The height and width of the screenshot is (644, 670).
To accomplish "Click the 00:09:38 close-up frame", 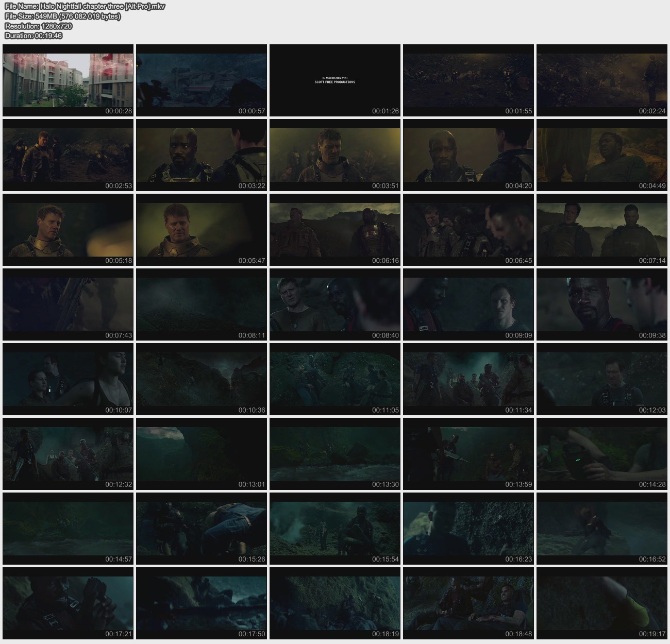I will pyautogui.click(x=601, y=304).
